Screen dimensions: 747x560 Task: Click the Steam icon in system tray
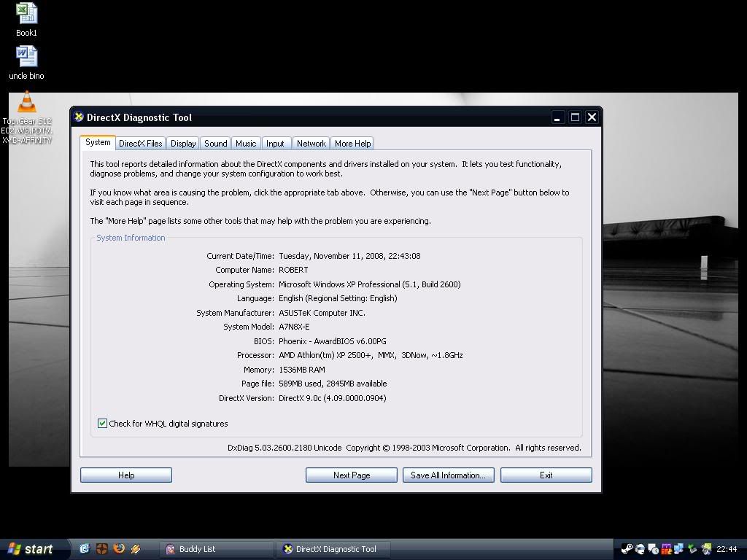[627, 548]
